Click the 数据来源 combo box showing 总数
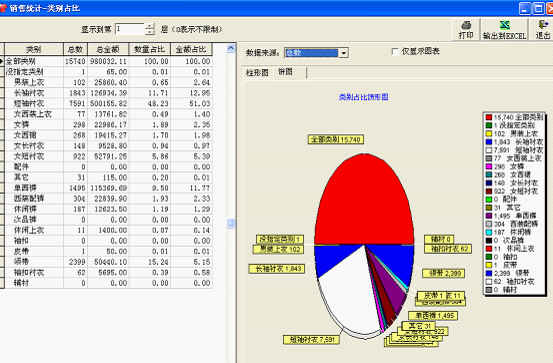 pos(316,53)
